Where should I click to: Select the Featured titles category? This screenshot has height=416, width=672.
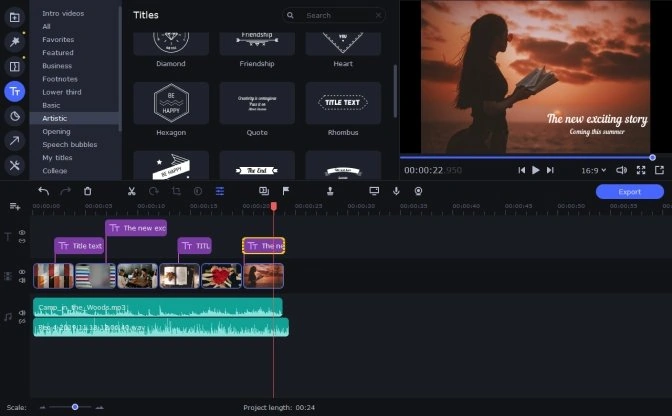coord(58,53)
